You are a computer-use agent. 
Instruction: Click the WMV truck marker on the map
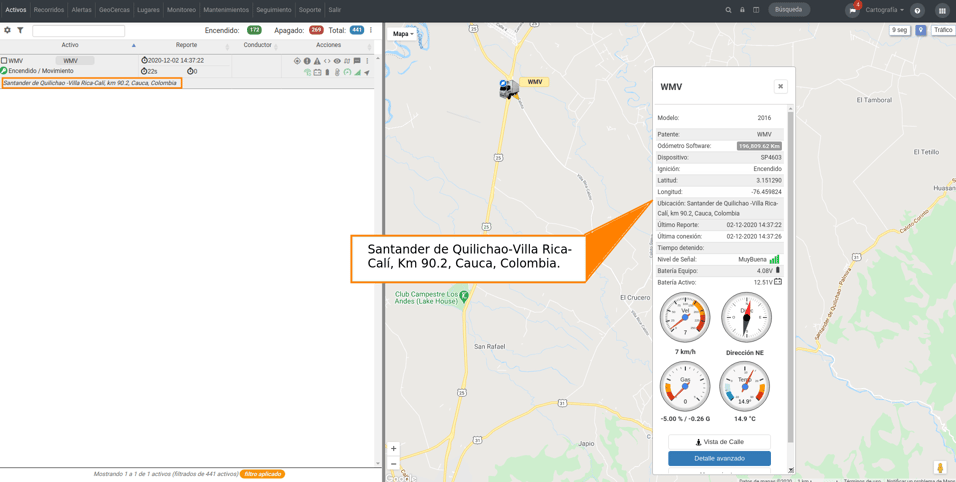point(507,90)
